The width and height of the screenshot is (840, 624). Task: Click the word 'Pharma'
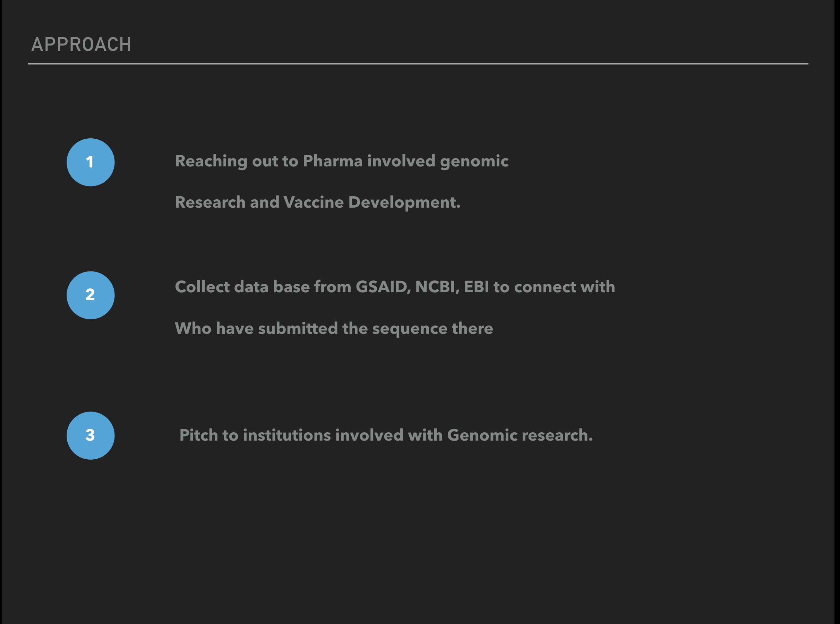(x=333, y=161)
